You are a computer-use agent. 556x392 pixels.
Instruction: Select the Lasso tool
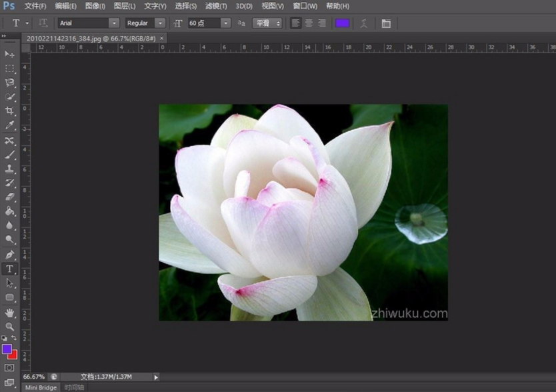coord(9,83)
